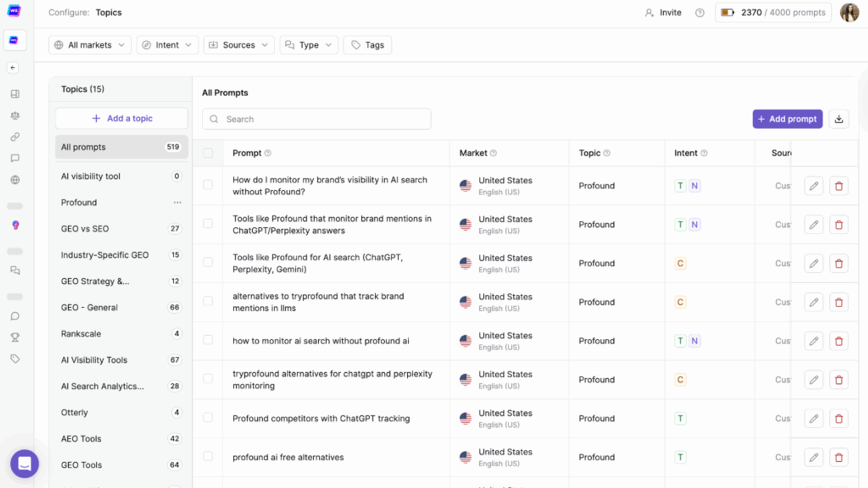Download prompts with the export icon
Screen dimensions: 868x488
[839, 119]
